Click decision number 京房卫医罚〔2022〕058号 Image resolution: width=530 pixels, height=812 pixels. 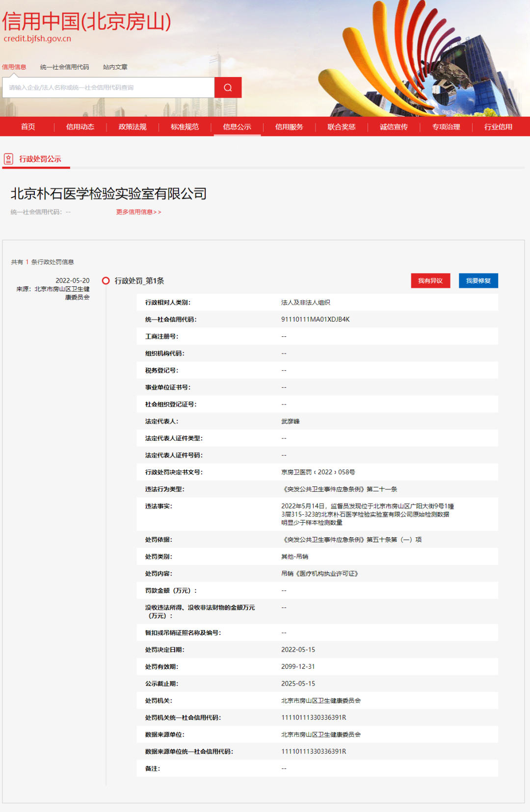[x=318, y=472]
